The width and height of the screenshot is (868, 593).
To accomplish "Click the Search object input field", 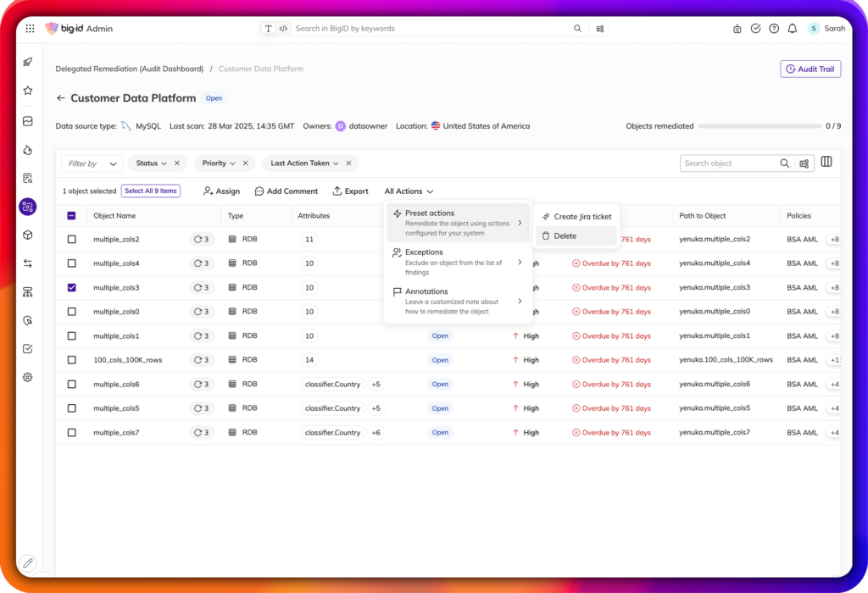I will [x=729, y=163].
